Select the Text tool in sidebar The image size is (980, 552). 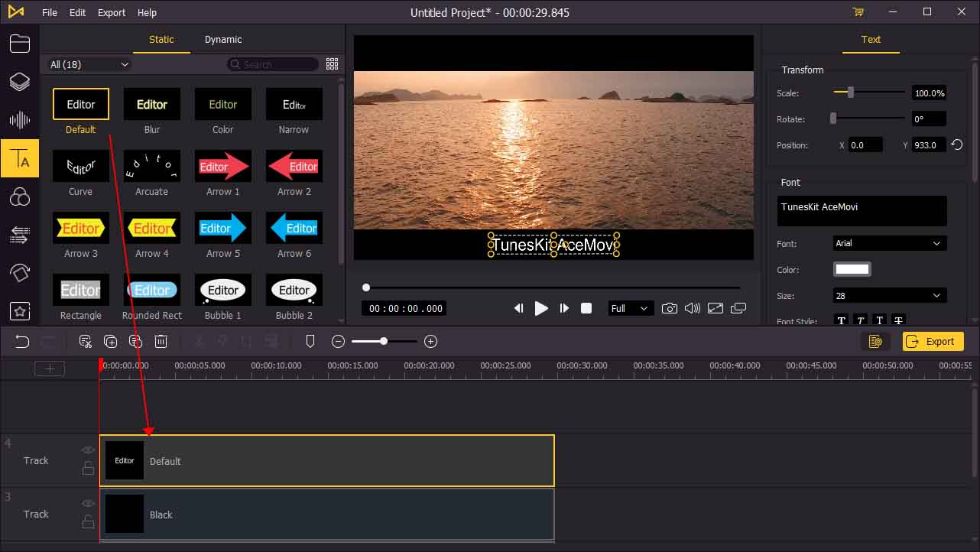coord(20,158)
